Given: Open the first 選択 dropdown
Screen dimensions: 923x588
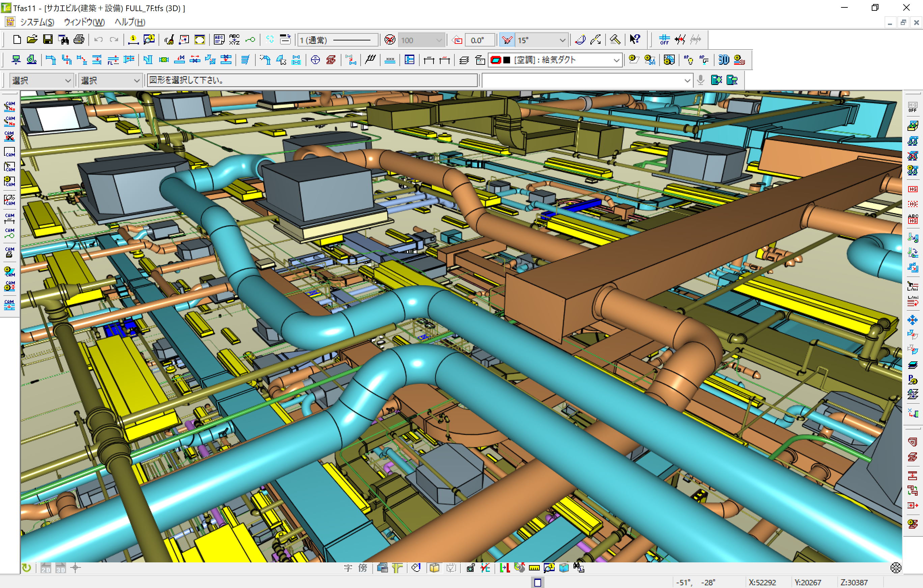Looking at the screenshot, I should 67,81.
